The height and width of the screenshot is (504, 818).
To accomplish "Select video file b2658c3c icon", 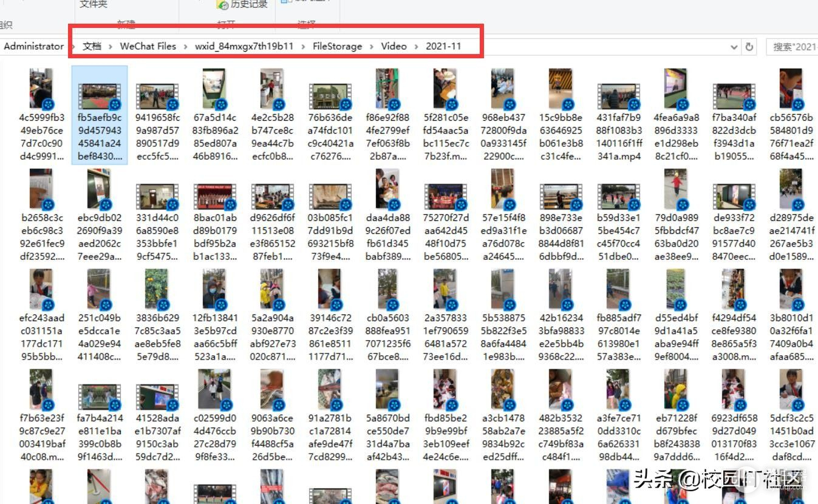I will point(41,189).
